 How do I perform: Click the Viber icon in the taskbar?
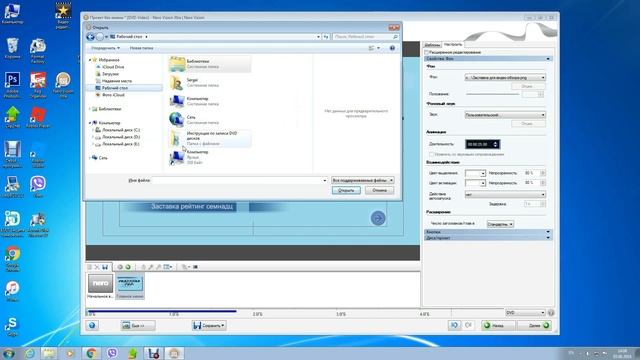112,353
